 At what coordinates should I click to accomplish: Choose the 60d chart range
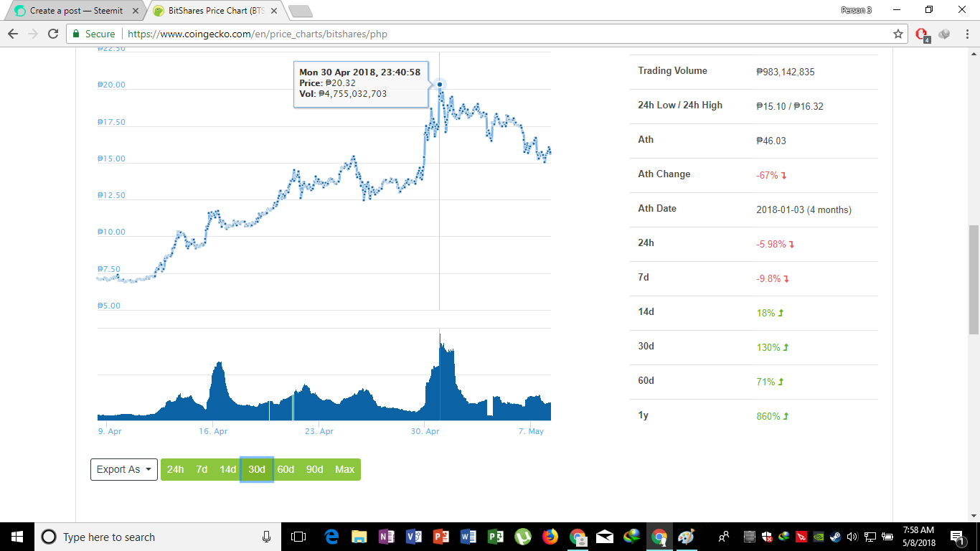(286, 469)
